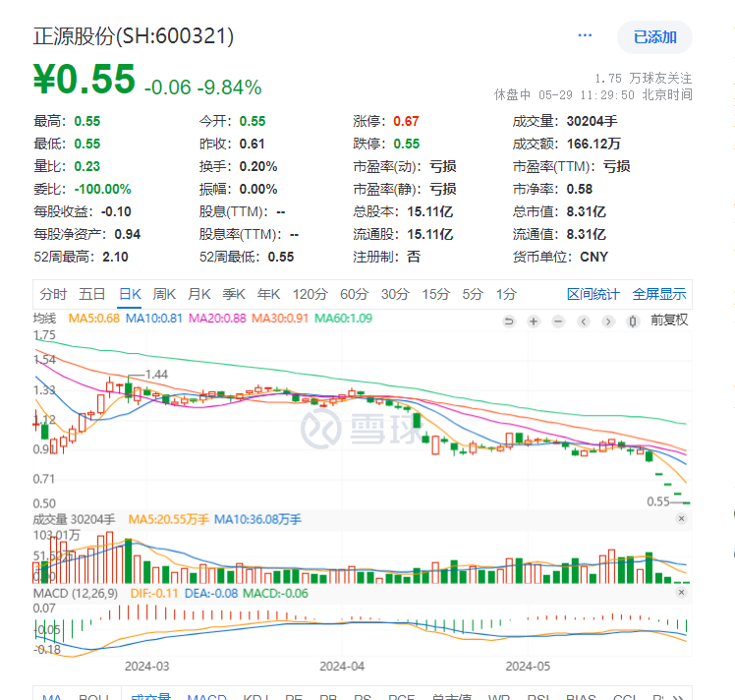
Task: Click the volume MA10:36.08万手 label
Action: (x=257, y=519)
